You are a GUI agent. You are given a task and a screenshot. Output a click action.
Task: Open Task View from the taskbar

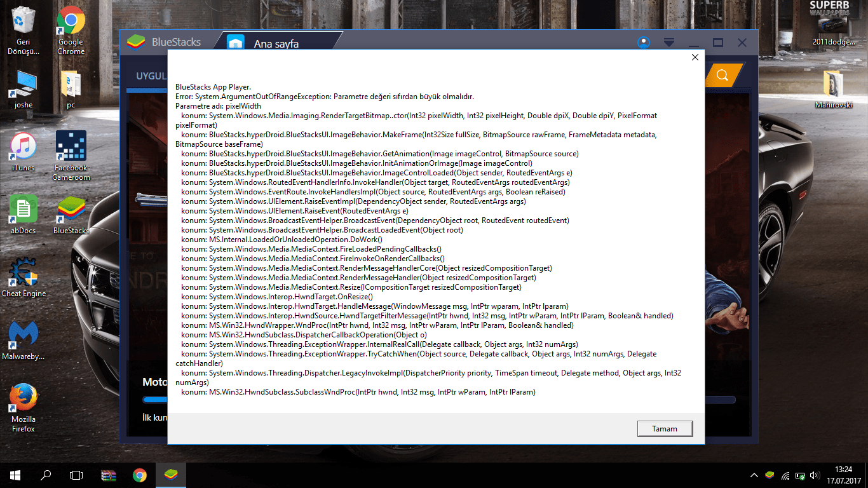(76, 475)
